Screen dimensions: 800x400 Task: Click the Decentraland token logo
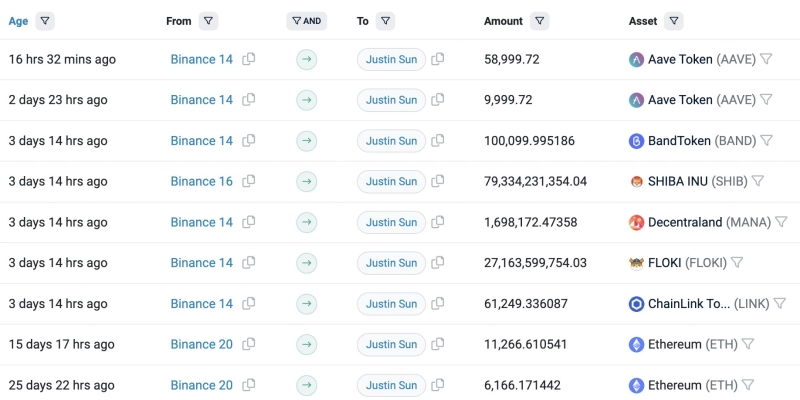[x=636, y=222]
